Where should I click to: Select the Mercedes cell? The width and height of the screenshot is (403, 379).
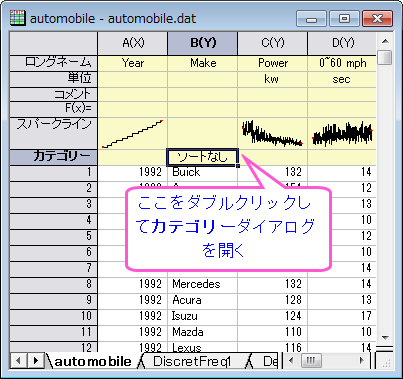(x=203, y=284)
